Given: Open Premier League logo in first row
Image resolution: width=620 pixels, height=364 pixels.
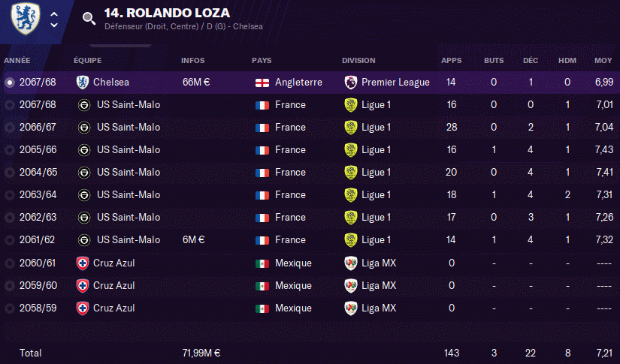Looking at the screenshot, I should coord(351,82).
